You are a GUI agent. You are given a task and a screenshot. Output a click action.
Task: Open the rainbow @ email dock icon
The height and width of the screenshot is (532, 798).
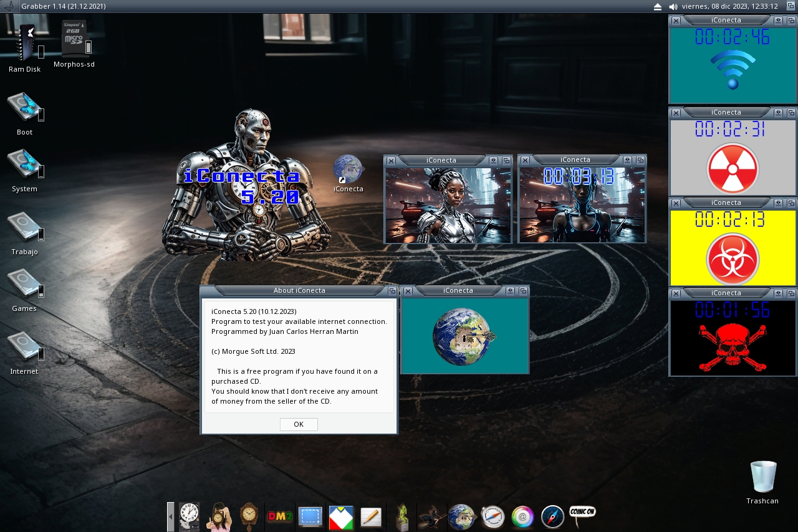(522, 517)
